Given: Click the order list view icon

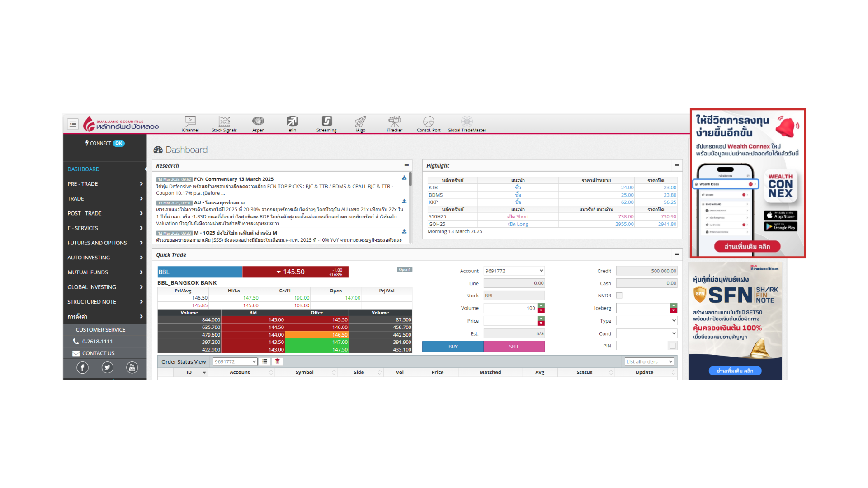Looking at the screenshot, I should [x=265, y=361].
